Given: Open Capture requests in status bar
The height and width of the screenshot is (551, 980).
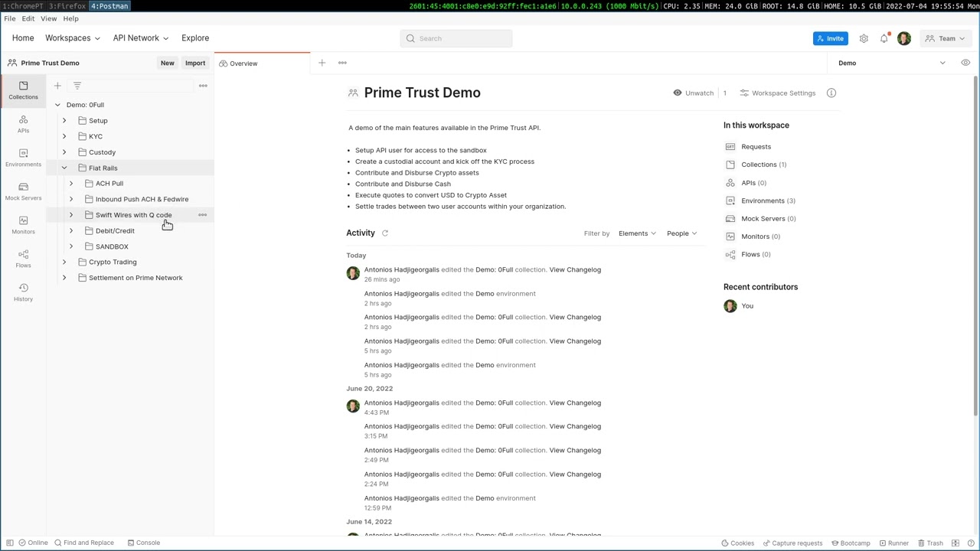Looking at the screenshot, I should tap(792, 543).
